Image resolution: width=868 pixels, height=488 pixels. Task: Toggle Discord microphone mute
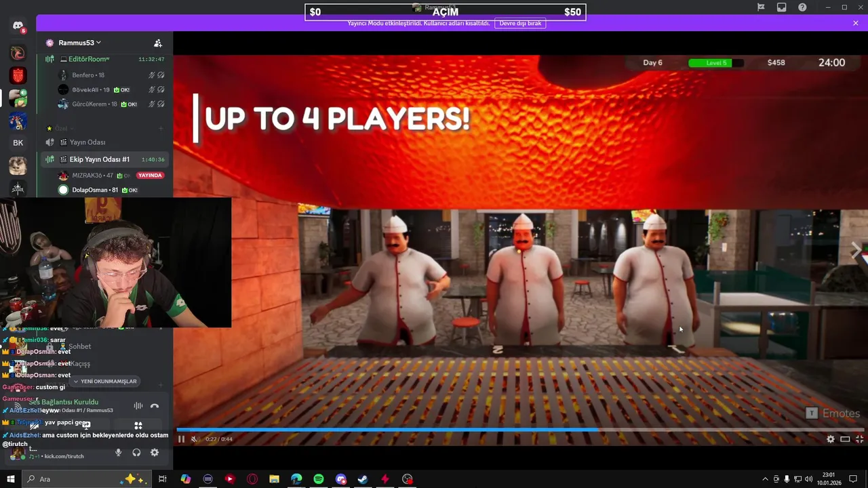(x=119, y=453)
